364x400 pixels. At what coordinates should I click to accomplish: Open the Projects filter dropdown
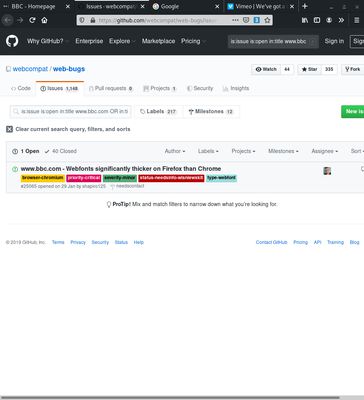(x=243, y=151)
